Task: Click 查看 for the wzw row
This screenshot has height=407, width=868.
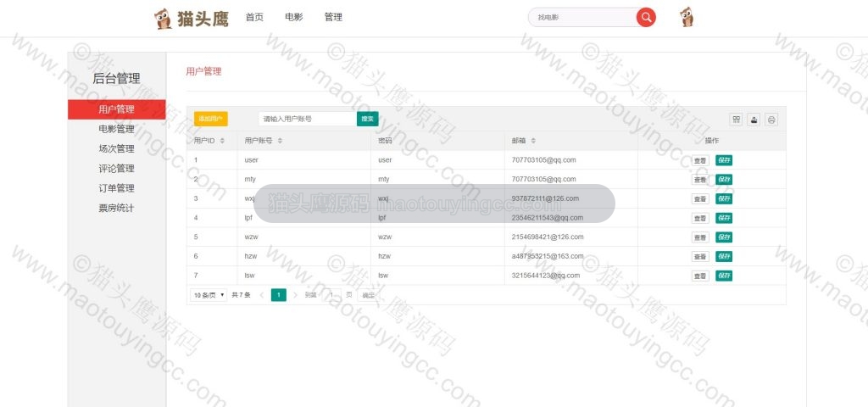Action: coord(700,237)
